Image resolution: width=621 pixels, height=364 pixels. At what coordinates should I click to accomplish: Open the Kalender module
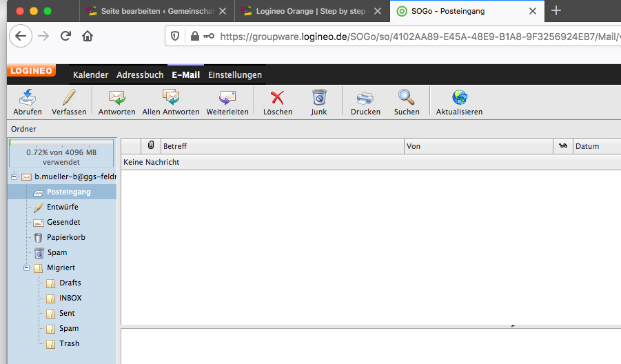90,74
